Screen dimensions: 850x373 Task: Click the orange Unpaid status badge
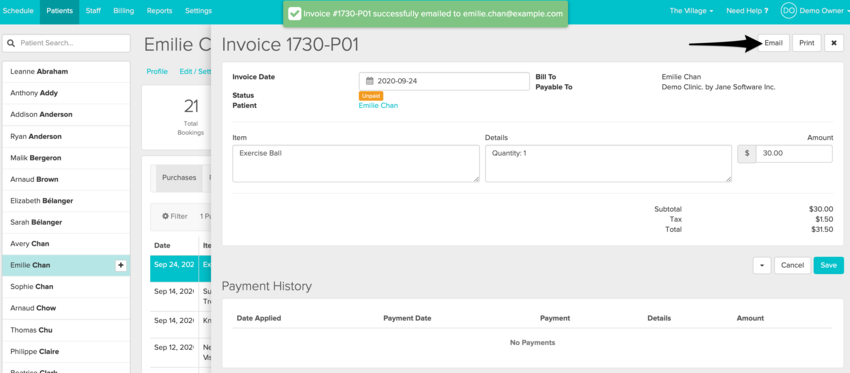click(371, 95)
